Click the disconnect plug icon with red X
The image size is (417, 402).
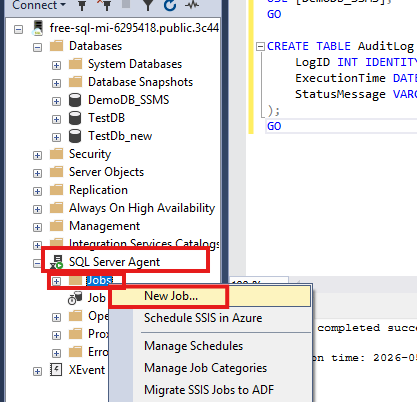click(x=104, y=5)
